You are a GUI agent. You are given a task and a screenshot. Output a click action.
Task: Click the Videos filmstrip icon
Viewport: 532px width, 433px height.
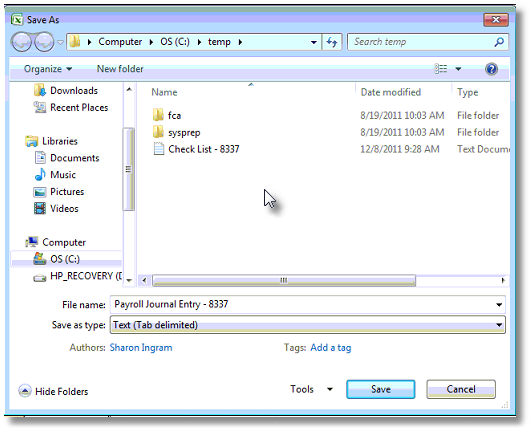point(40,208)
